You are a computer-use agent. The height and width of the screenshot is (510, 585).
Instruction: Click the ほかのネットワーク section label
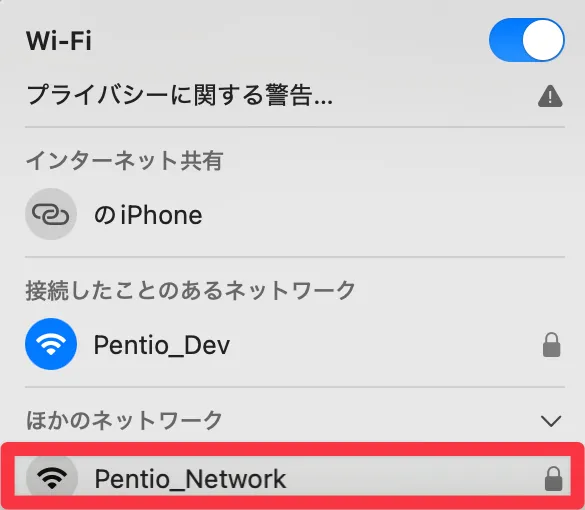click(124, 420)
